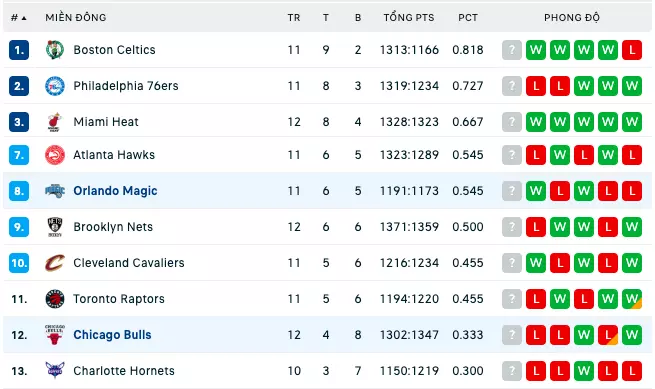Click the Orlando Magic team logo
This screenshot has width=655, height=389.
click(x=55, y=191)
